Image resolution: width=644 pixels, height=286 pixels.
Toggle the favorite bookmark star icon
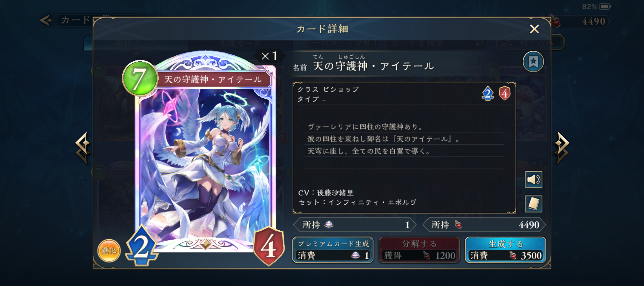533,62
